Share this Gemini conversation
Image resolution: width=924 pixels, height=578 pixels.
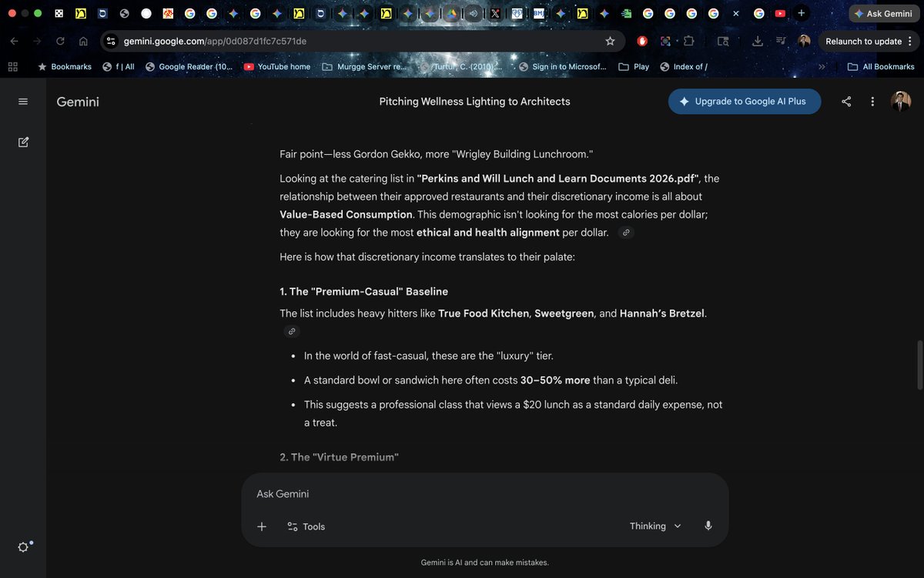(846, 102)
